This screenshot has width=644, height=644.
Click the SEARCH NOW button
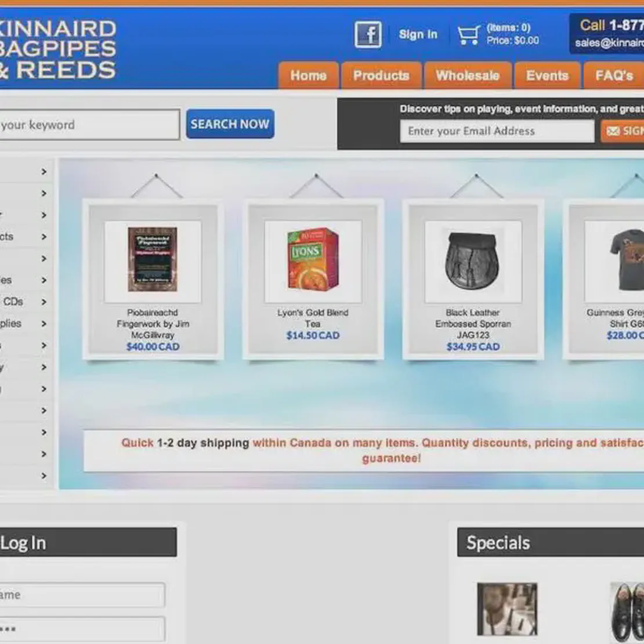tap(230, 124)
